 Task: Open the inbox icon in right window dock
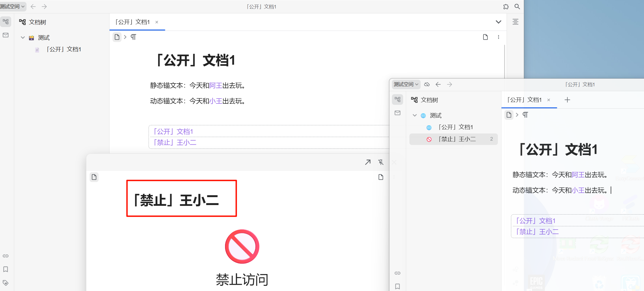click(x=398, y=113)
